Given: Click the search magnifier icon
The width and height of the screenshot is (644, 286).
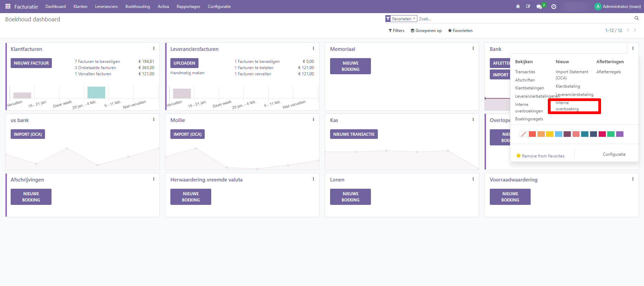Looking at the screenshot, I should (636, 19).
